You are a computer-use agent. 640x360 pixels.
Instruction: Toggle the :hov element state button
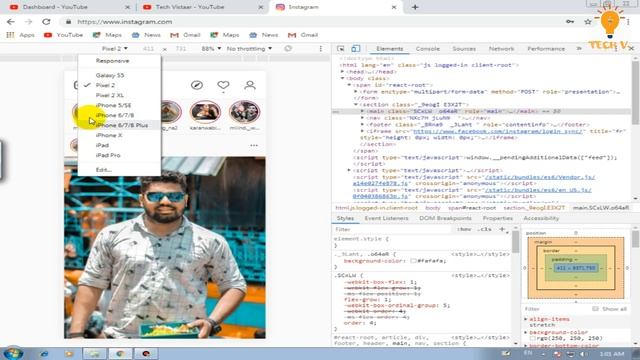point(464,229)
